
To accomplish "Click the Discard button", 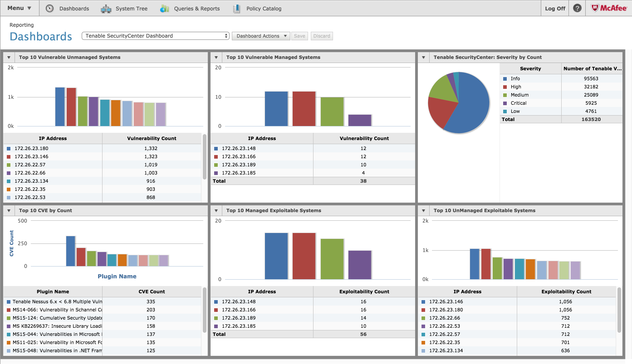I will pos(321,36).
